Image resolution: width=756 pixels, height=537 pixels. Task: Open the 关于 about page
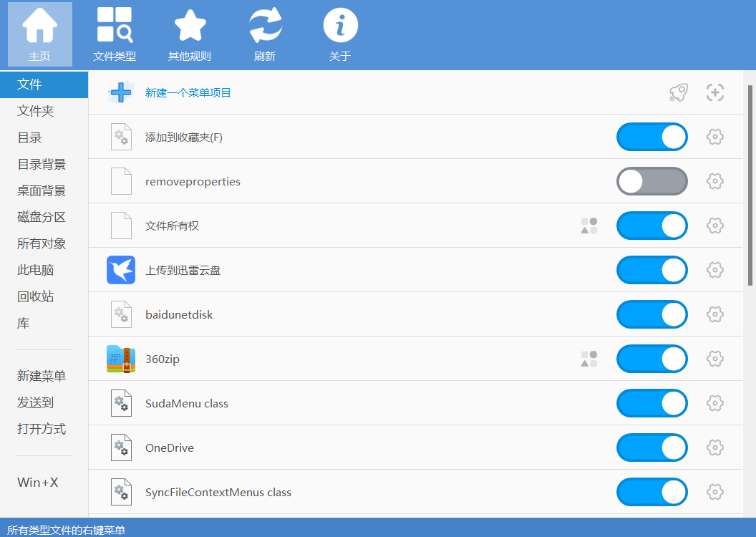[x=340, y=32]
